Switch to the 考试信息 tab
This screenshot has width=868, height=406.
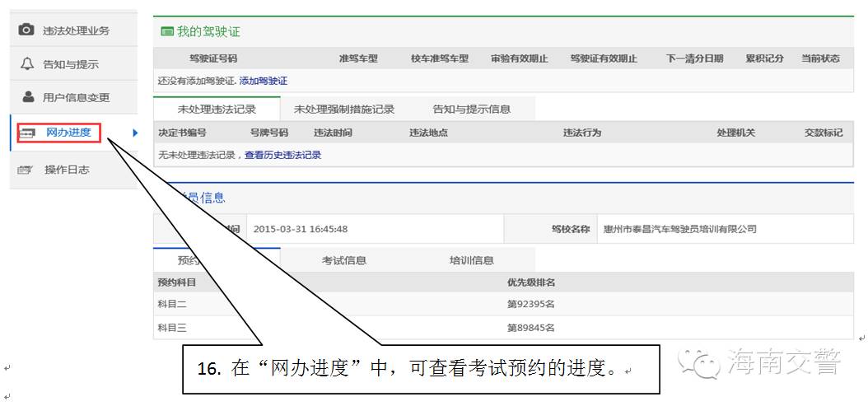click(343, 260)
